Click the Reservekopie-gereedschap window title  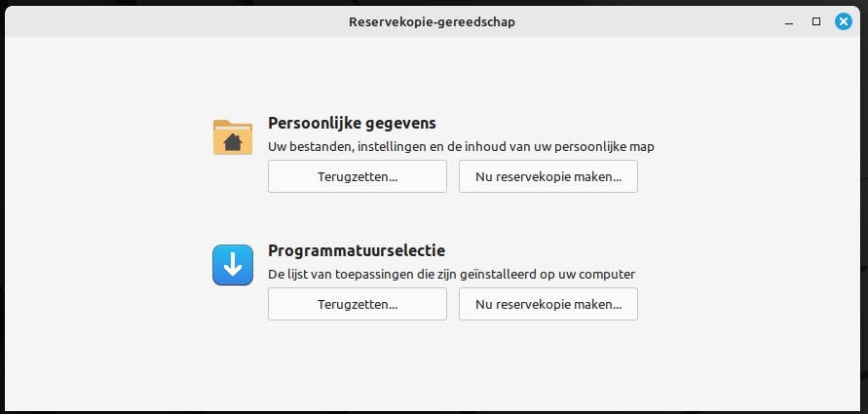tap(432, 21)
